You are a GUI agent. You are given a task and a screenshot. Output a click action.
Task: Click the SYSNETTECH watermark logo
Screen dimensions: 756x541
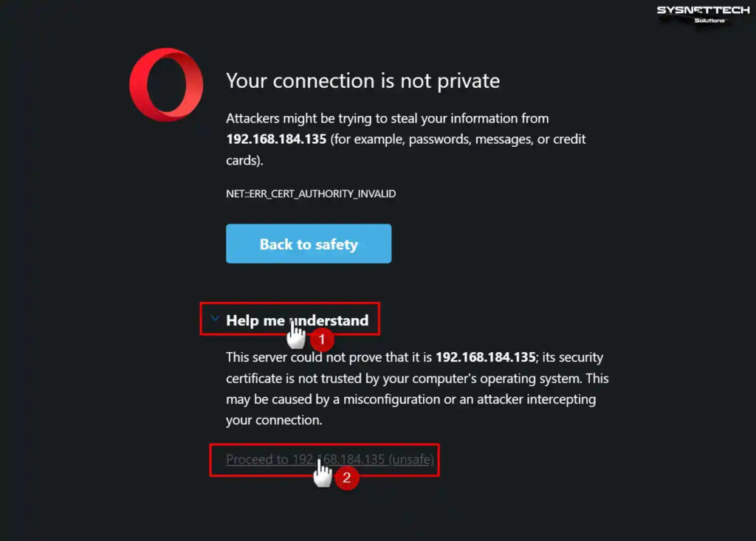click(x=703, y=14)
